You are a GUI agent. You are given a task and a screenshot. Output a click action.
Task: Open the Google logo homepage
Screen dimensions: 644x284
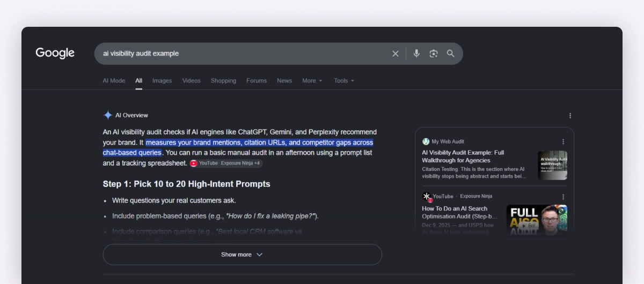point(55,53)
